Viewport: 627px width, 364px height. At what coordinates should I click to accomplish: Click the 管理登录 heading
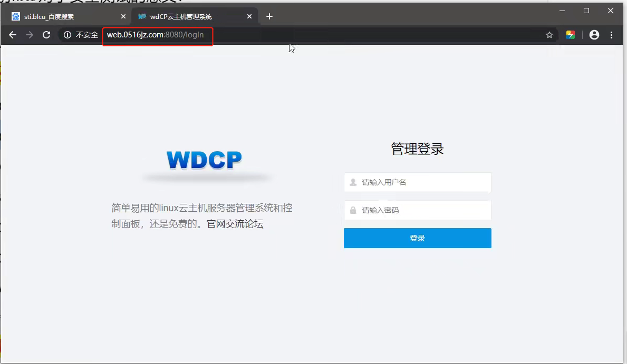[x=418, y=149]
